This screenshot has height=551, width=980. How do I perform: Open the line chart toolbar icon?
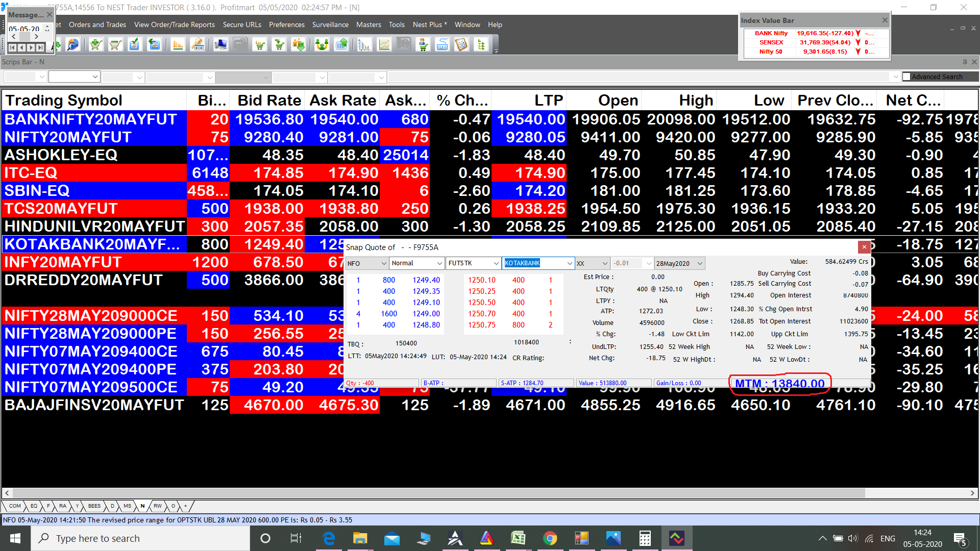click(384, 45)
